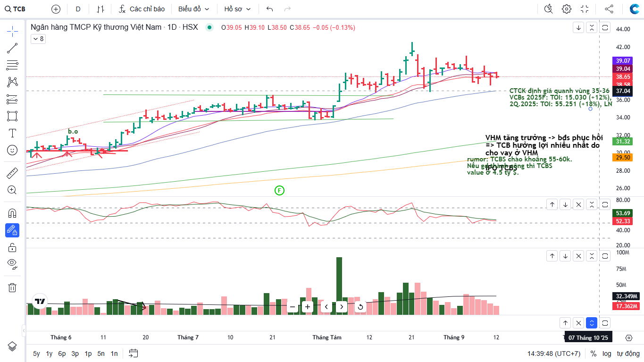
Task: Toggle hide all drawings eye icon
Action: (x=12, y=263)
